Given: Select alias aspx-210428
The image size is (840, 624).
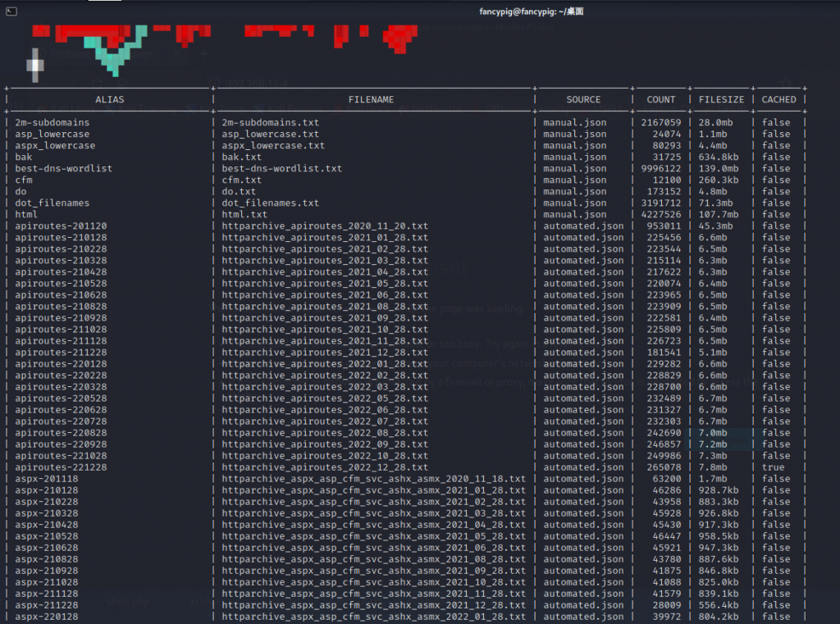Looking at the screenshot, I should click(x=46, y=526).
